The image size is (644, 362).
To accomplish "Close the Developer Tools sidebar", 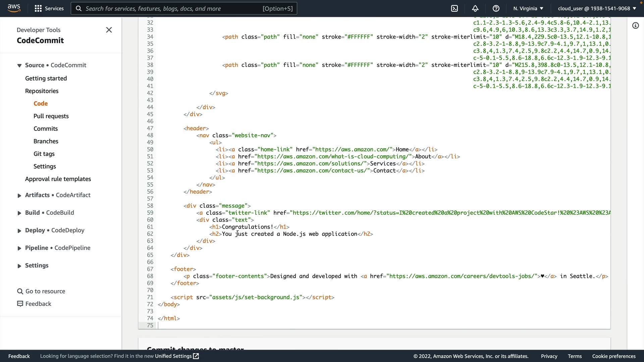I will 109,30.
